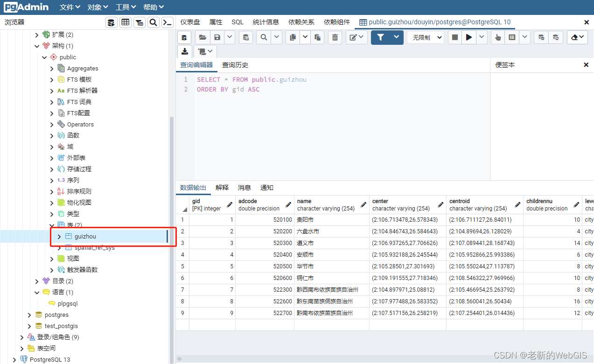The image size is (594, 364).
Task: Download results using the download icon
Action: click(184, 51)
